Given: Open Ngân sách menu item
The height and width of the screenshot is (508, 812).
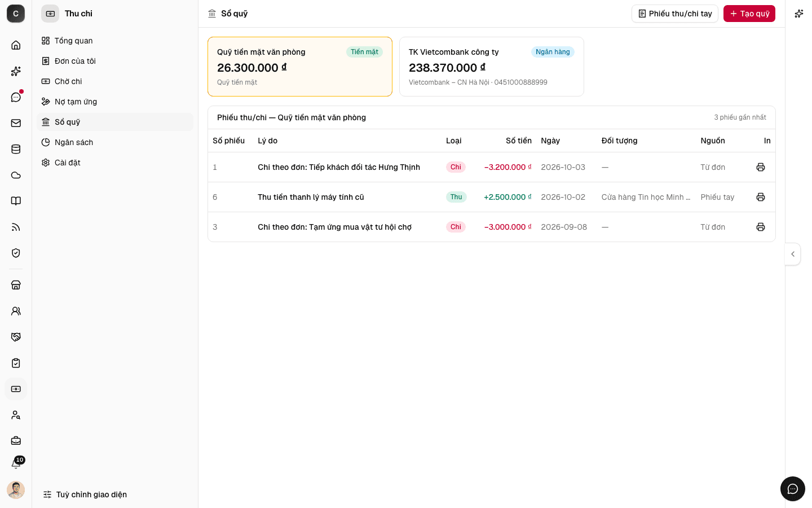Looking at the screenshot, I should (115, 142).
